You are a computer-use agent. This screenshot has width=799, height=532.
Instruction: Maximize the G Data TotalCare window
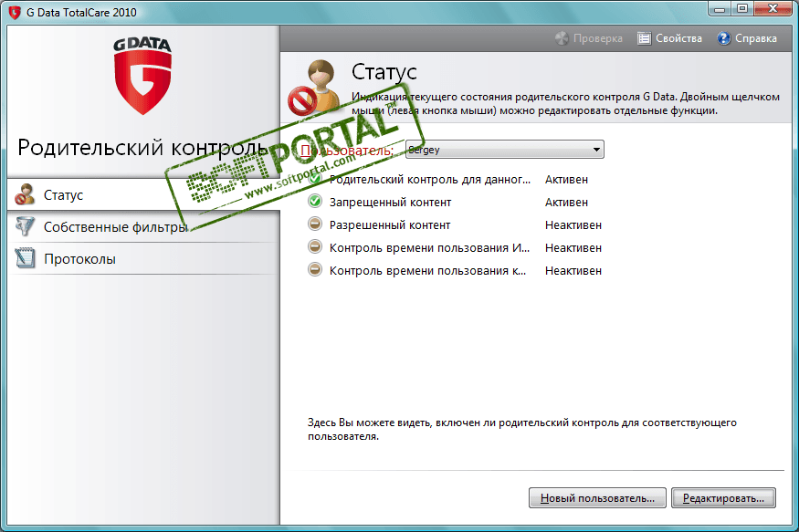[x=741, y=9]
